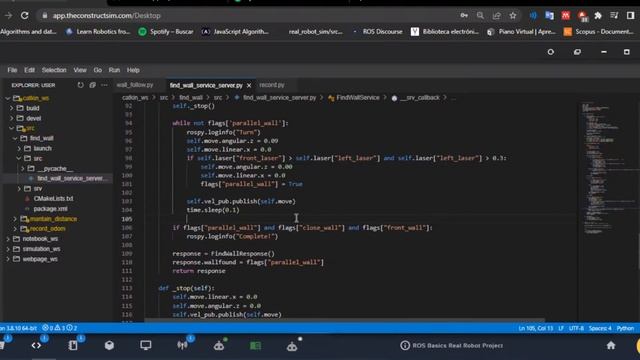Click Spaces: 4 in status bar
This screenshot has width=640, height=360.
(600, 328)
